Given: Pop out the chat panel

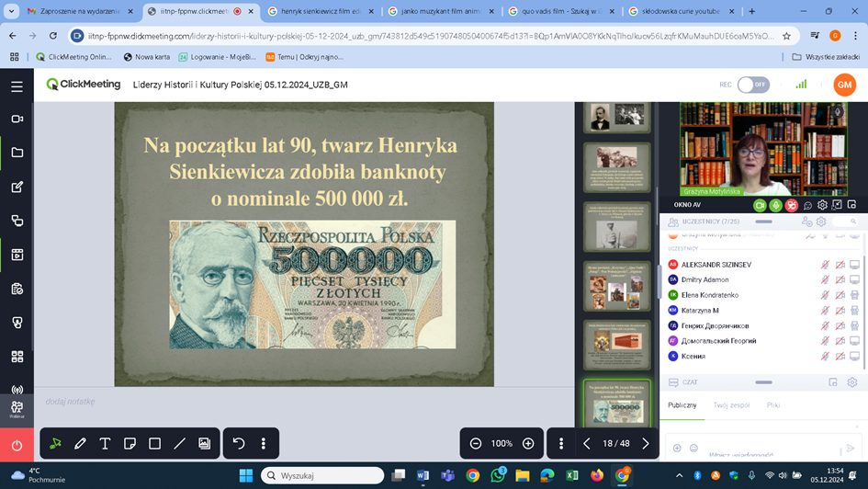Looking at the screenshot, I should [832, 382].
